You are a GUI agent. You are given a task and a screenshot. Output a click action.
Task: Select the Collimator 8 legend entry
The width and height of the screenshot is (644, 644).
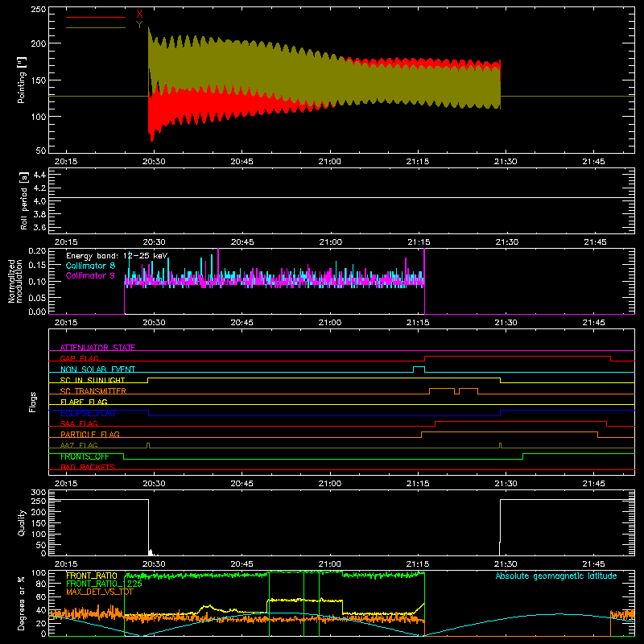pyautogui.click(x=90, y=266)
